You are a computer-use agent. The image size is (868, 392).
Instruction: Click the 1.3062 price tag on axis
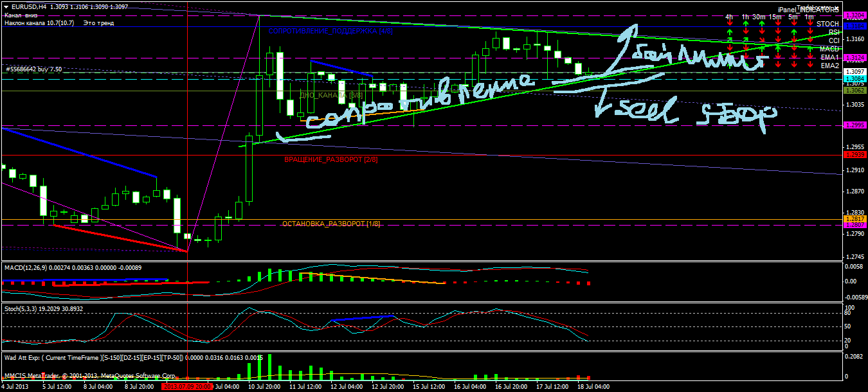pos(855,91)
